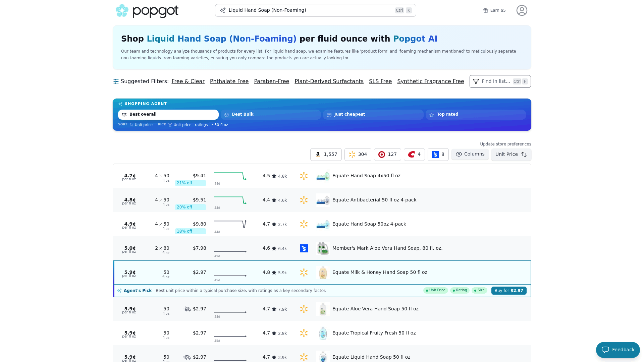This screenshot has width=644, height=362.
Task: Click the sparkle icon in the search bar
Action: pos(223,10)
